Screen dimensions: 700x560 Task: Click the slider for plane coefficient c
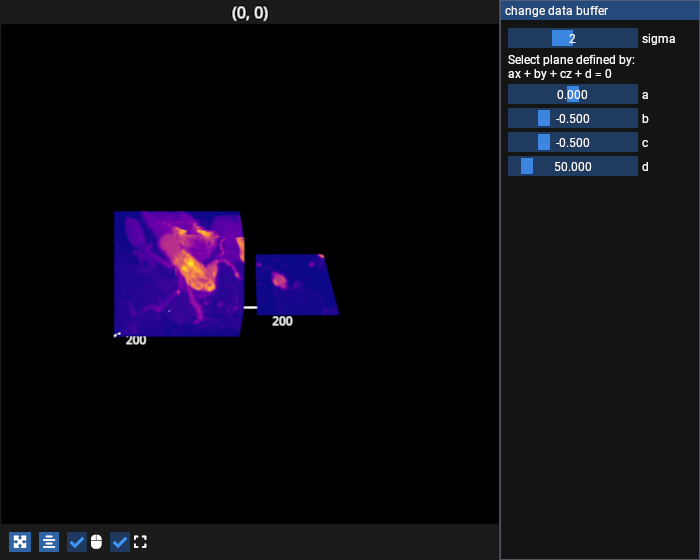pyautogui.click(x=572, y=142)
